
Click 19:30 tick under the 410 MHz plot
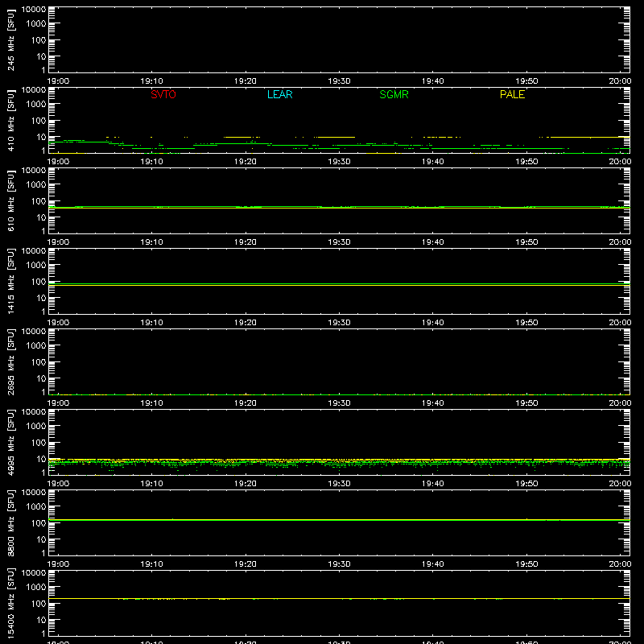click(x=339, y=162)
